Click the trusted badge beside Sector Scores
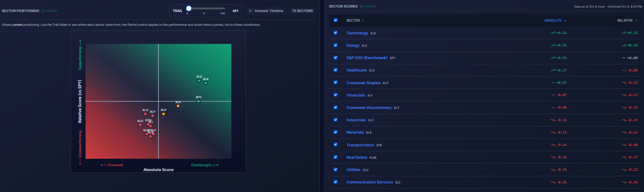The image size is (644, 192). point(368,7)
